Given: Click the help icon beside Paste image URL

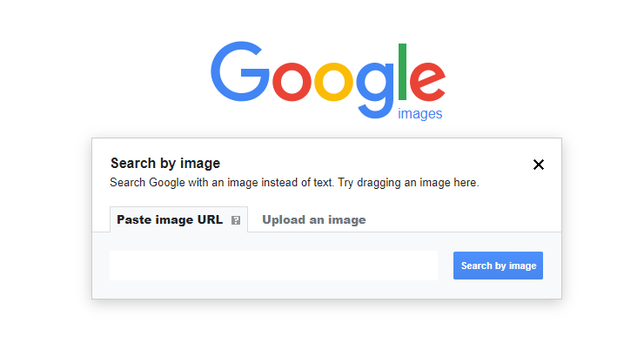Looking at the screenshot, I should click(236, 220).
